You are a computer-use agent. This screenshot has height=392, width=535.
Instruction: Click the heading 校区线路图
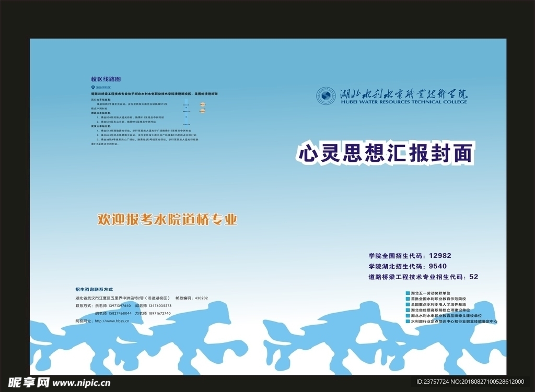point(106,79)
